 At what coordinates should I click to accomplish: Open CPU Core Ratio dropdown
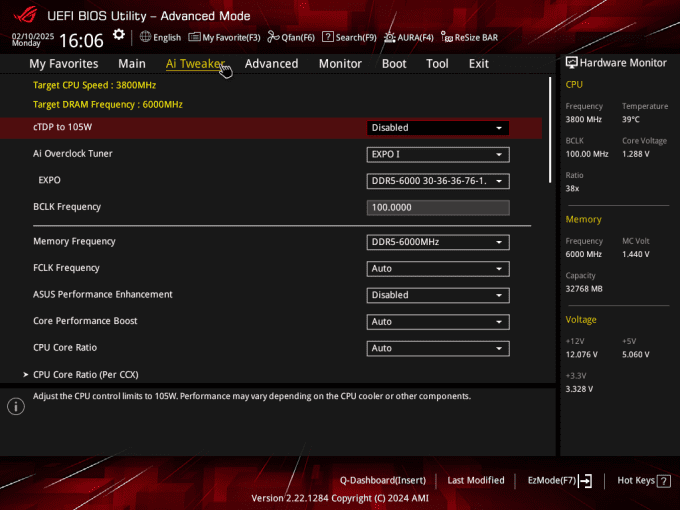(x=438, y=348)
